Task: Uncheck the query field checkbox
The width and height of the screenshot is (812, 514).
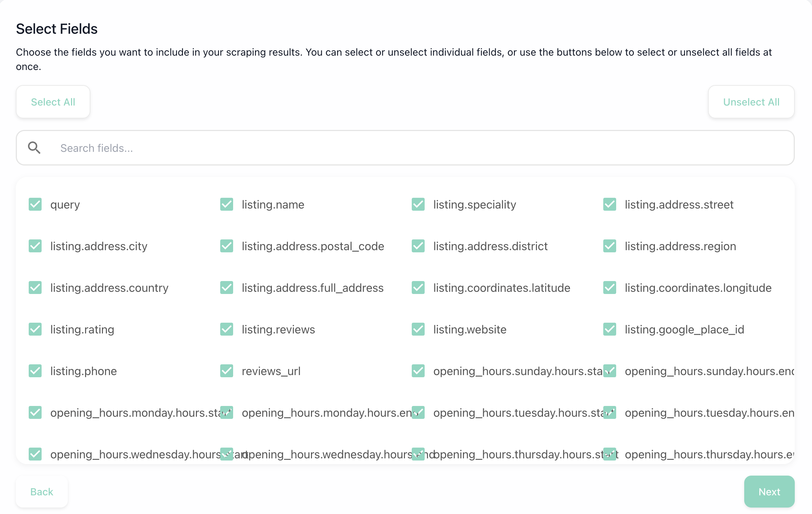Action: (x=35, y=205)
